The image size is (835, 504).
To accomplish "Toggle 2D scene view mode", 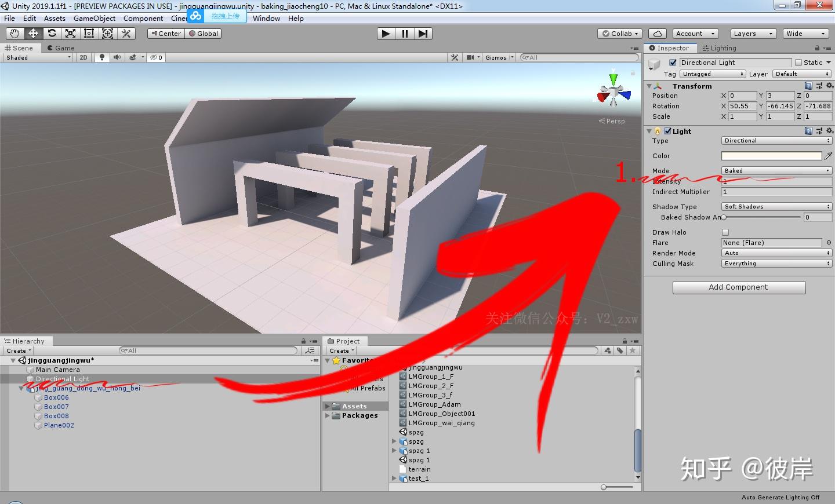I will [x=83, y=57].
